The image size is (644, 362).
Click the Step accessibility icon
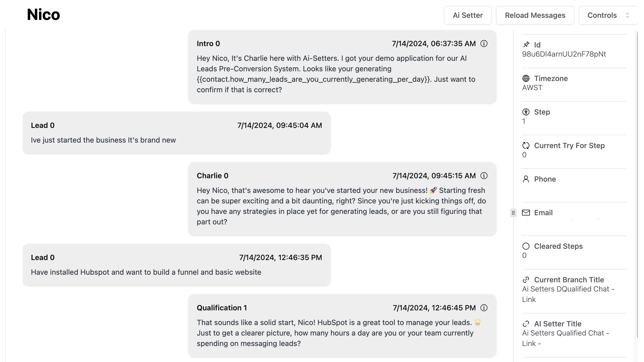point(526,112)
